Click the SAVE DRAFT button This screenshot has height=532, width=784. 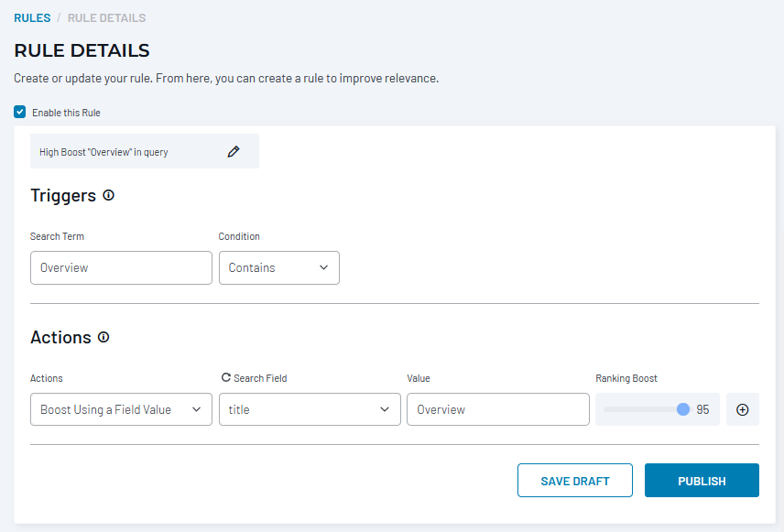coord(575,481)
